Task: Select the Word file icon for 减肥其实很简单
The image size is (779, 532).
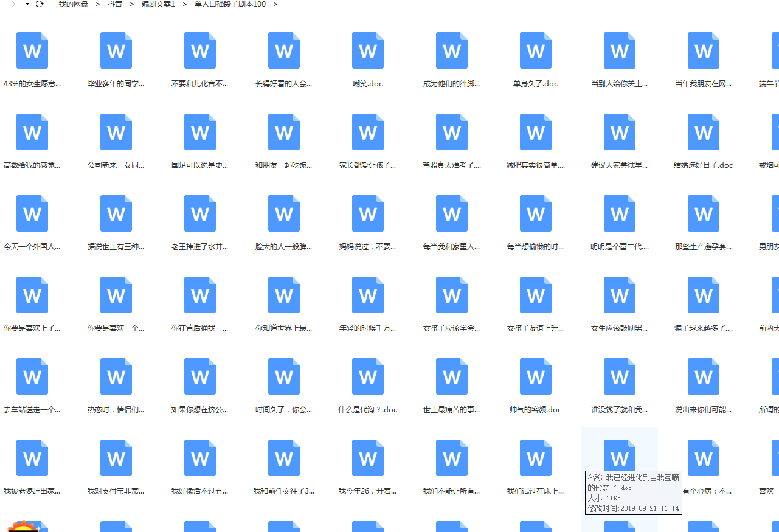Action: pos(536,132)
